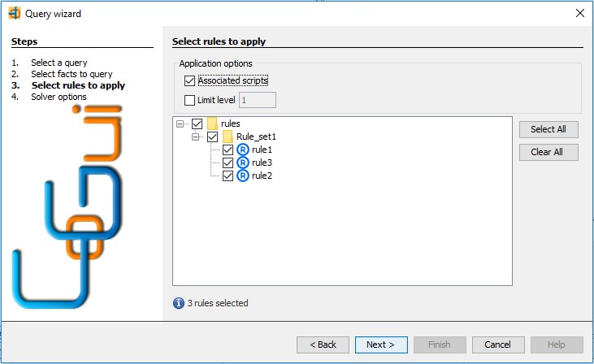Click the rule2 blue R icon
The image size is (594, 364).
[242, 175]
